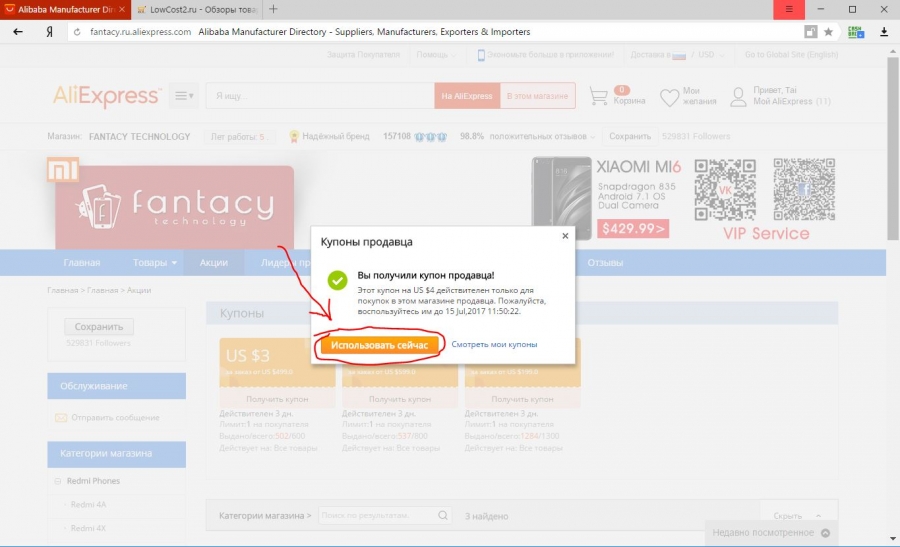Viewport: 900px width, 547px height.
Task: Open the Отзывы store menu item
Action: (605, 262)
